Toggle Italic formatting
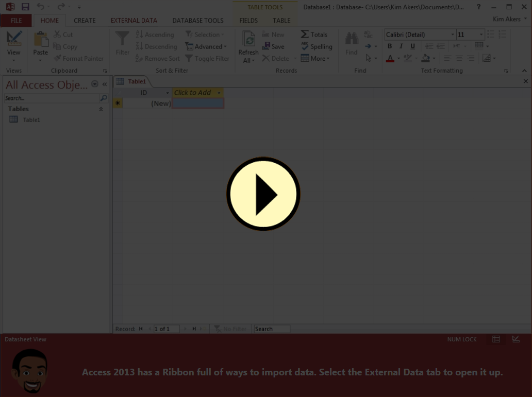The height and width of the screenshot is (397, 532). coord(401,46)
